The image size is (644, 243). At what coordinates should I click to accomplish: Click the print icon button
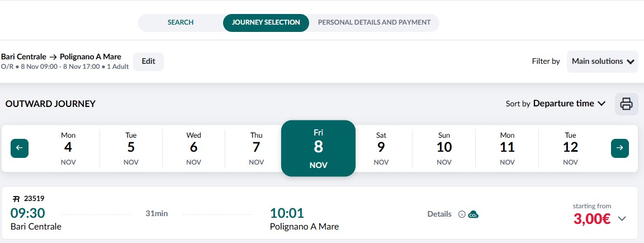click(626, 104)
